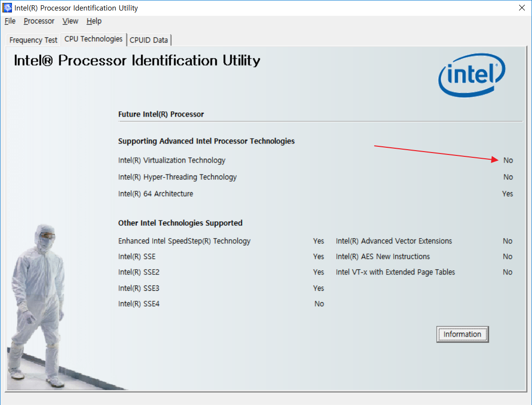Select 'Intel(R) Hyper-Threading Technology' label
532x405 pixels.
coord(177,177)
